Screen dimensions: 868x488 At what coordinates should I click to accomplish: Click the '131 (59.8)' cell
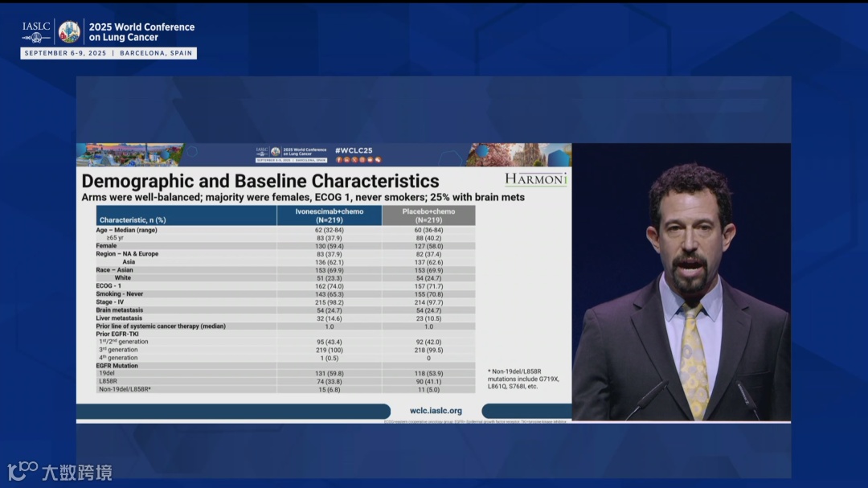[330, 374]
